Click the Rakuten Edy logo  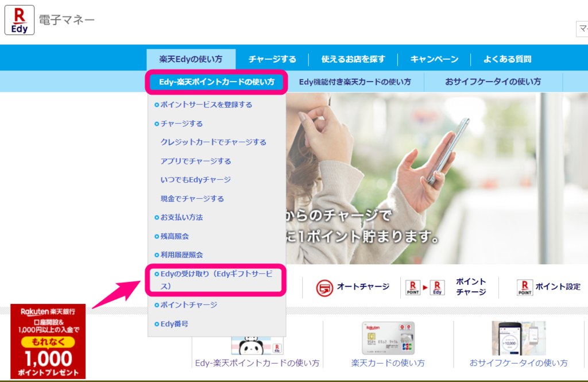click(20, 20)
